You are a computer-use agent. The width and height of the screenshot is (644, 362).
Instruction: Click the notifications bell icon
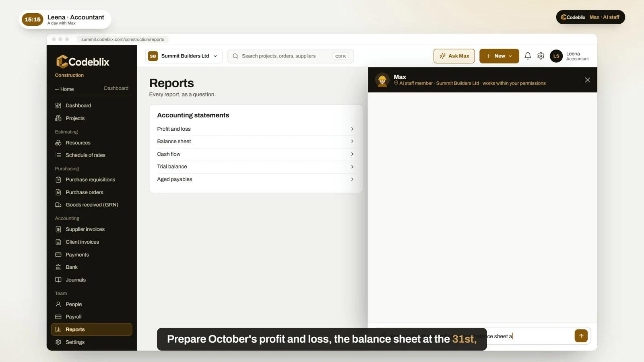coord(528,56)
